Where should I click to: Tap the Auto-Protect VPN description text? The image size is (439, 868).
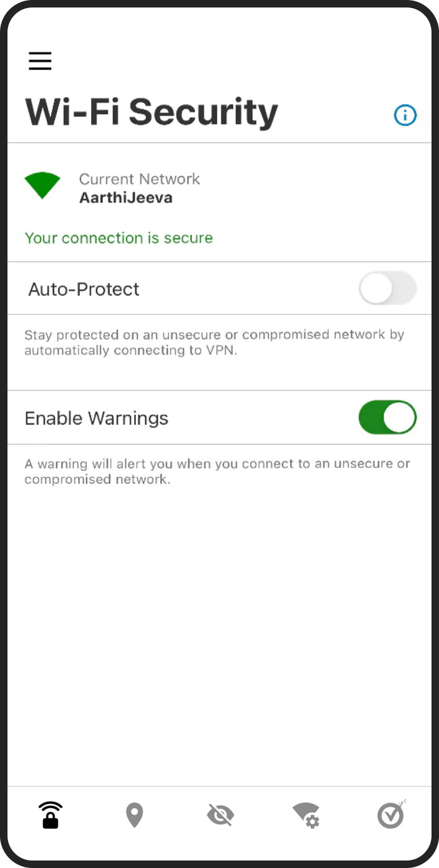click(215, 342)
